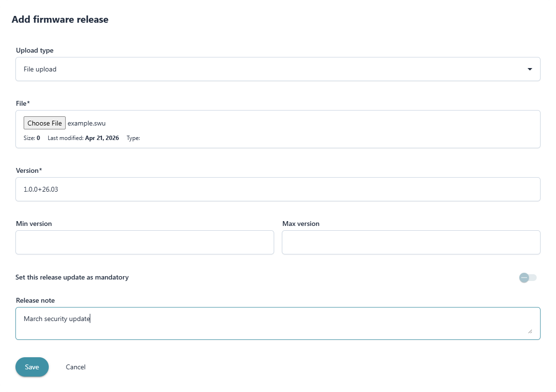The width and height of the screenshot is (556, 392).
Task: Click into the Min version field
Action: click(144, 242)
